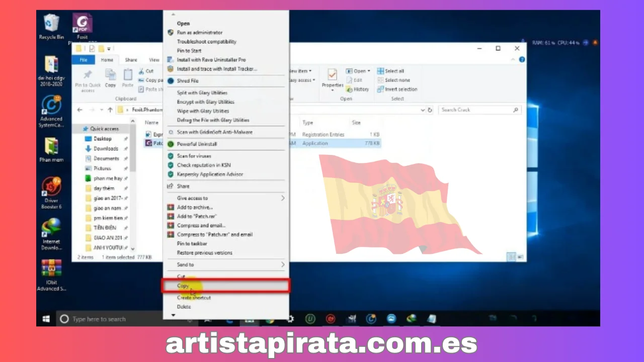Click navigation pane scrollbar down arrow
Viewport: 644px width, 362px height.
pyautogui.click(x=133, y=248)
